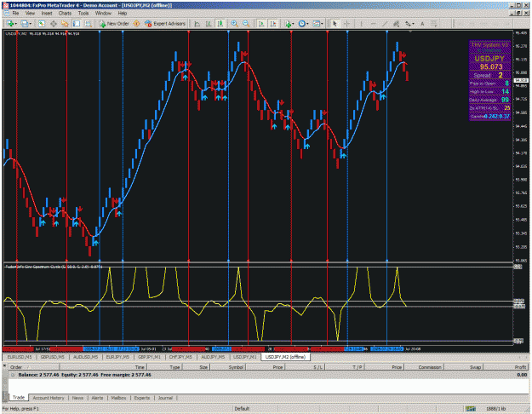Switch to the GBPJPY,M1 chart tab
The width and height of the screenshot is (532, 414).
pos(149,357)
